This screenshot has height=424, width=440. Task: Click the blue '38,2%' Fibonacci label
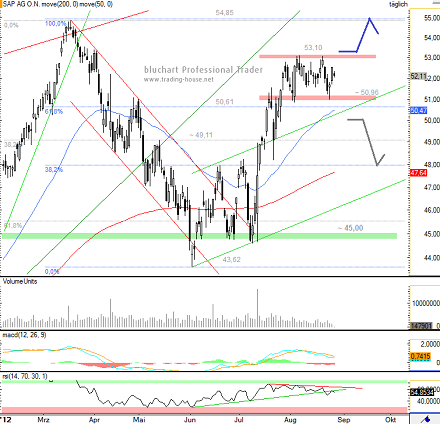point(54,170)
